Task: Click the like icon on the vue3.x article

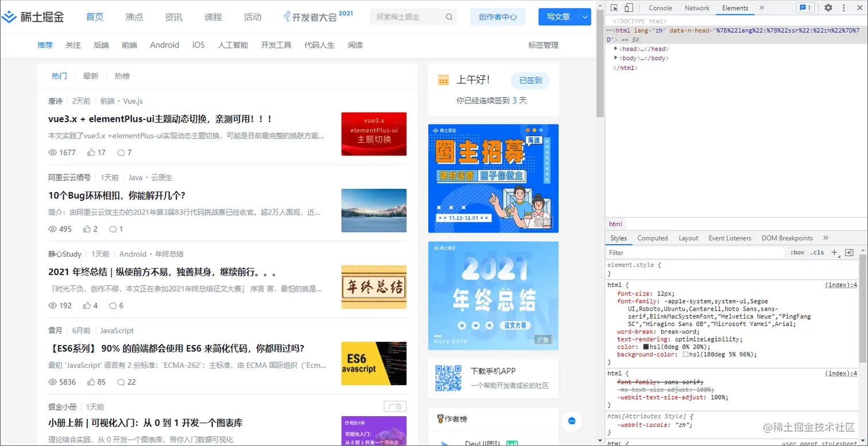Action: click(91, 152)
